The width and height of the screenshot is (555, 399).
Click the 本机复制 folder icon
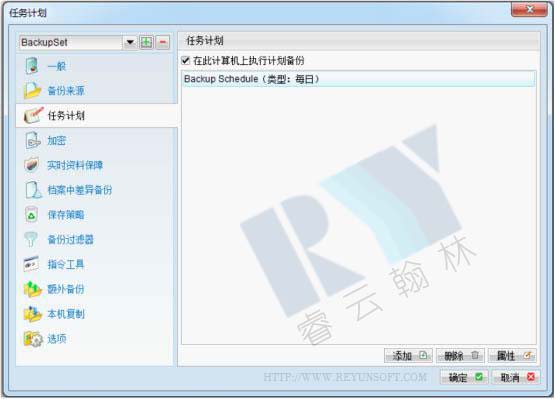point(33,314)
